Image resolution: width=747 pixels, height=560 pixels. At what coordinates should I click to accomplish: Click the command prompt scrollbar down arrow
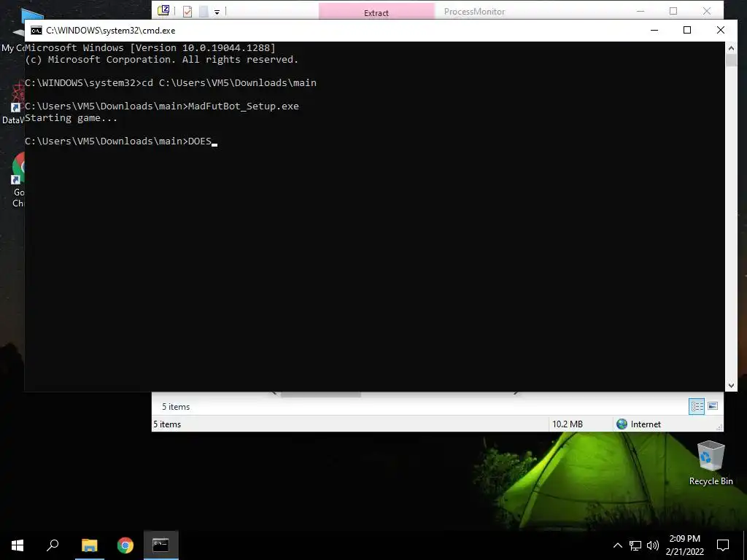pos(731,386)
